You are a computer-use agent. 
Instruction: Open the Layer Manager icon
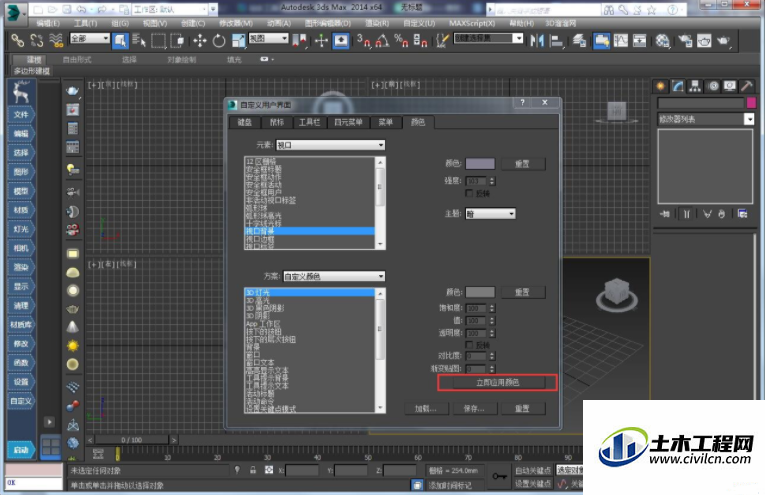pyautogui.click(x=579, y=41)
